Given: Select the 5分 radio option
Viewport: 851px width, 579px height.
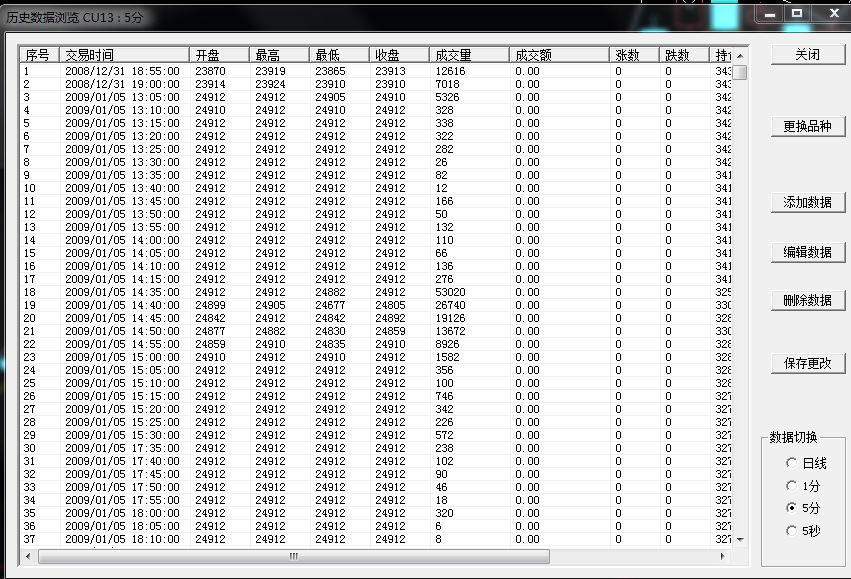Looking at the screenshot, I should [792, 508].
